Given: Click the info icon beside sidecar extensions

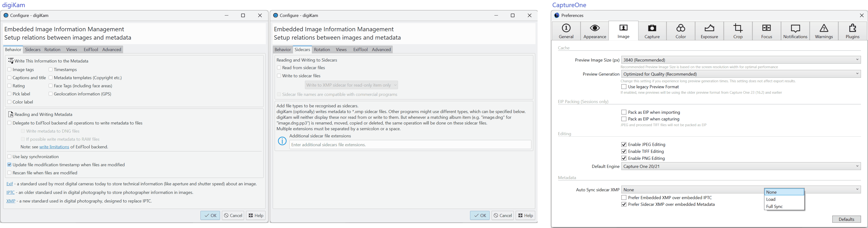Looking at the screenshot, I should coord(282,141).
